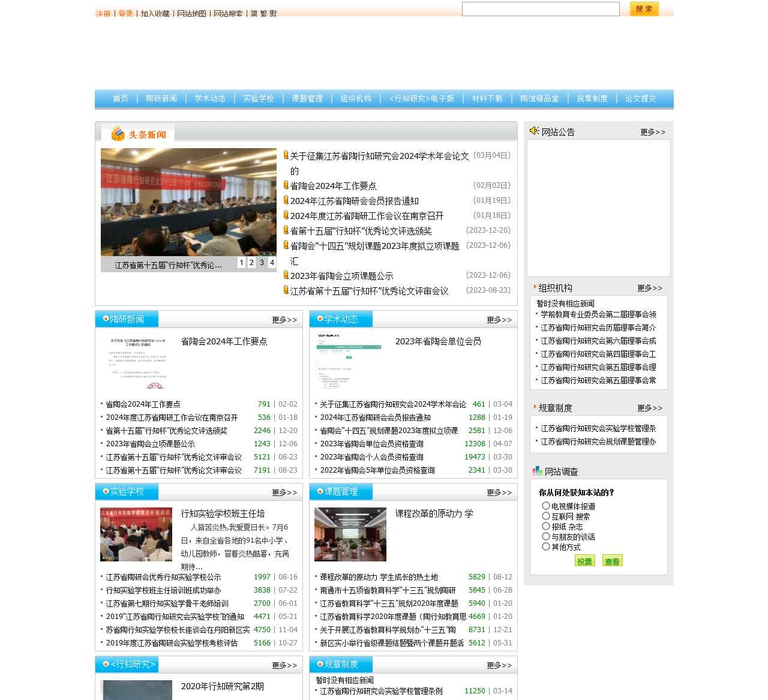This screenshot has width=768, height=700.
Task: Open 江苏省陶研会优秀行知实验学校公示 link
Action: [163, 577]
